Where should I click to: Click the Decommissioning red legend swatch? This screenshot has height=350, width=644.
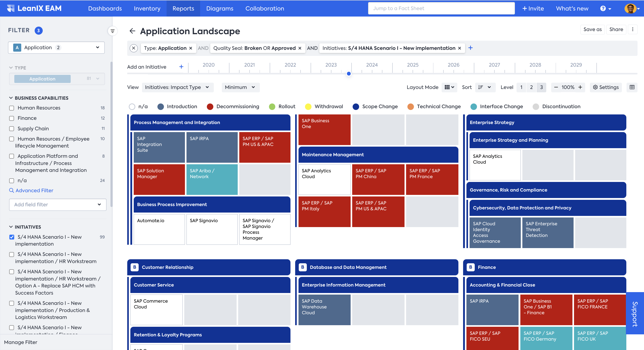click(x=210, y=107)
